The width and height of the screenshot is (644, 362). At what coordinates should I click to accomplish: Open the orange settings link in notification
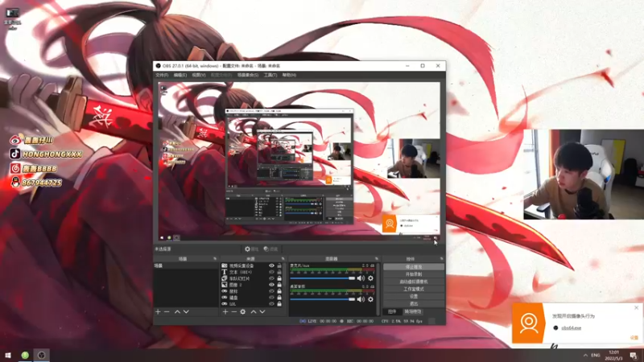click(x=634, y=338)
